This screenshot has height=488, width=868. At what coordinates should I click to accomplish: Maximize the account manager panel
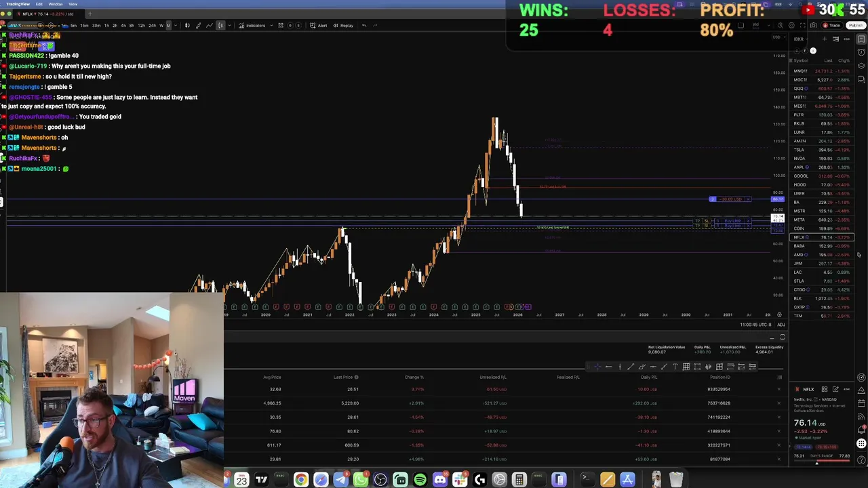coord(783,337)
